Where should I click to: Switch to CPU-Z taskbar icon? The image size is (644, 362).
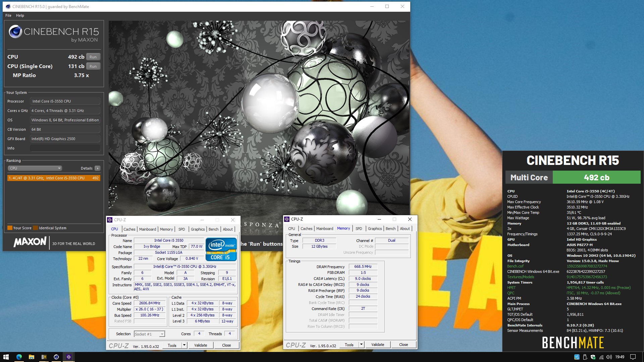68,357
